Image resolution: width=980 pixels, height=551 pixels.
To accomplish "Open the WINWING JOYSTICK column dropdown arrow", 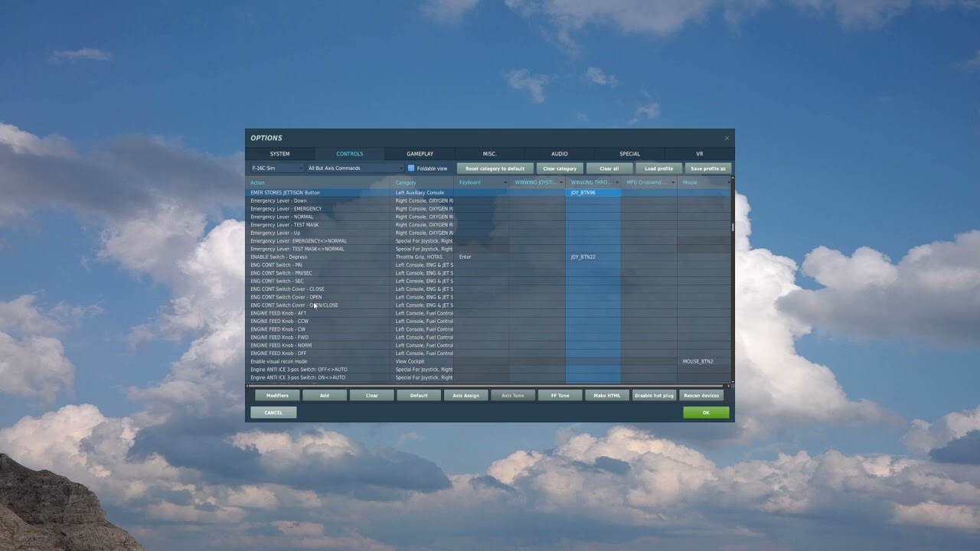I will (x=561, y=182).
